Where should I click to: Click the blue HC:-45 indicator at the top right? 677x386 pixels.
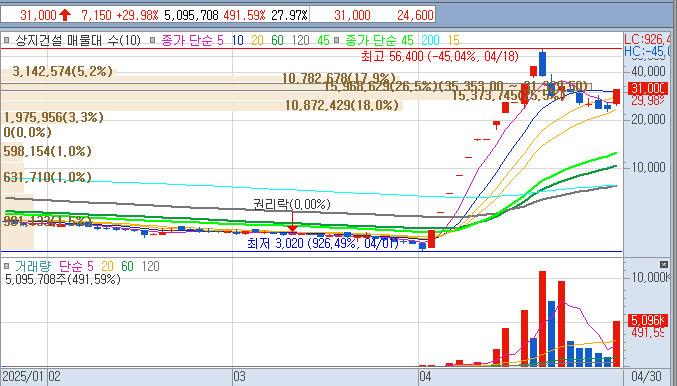[x=648, y=51]
